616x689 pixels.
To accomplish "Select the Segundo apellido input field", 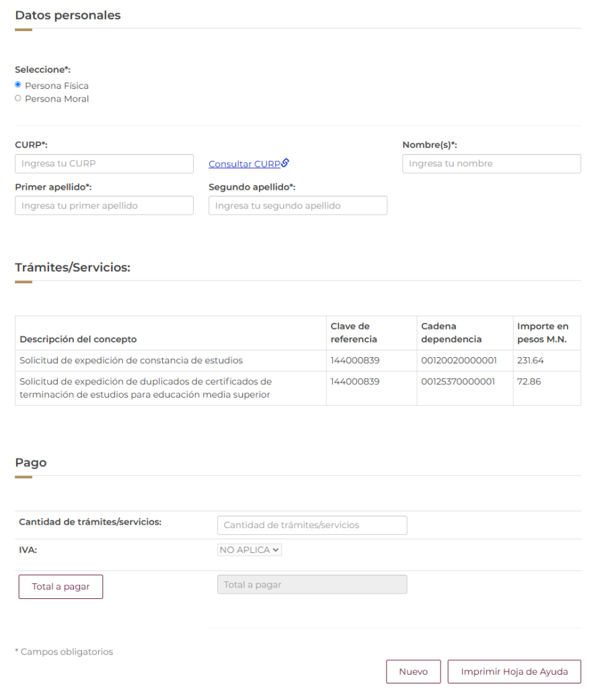I will [x=297, y=206].
